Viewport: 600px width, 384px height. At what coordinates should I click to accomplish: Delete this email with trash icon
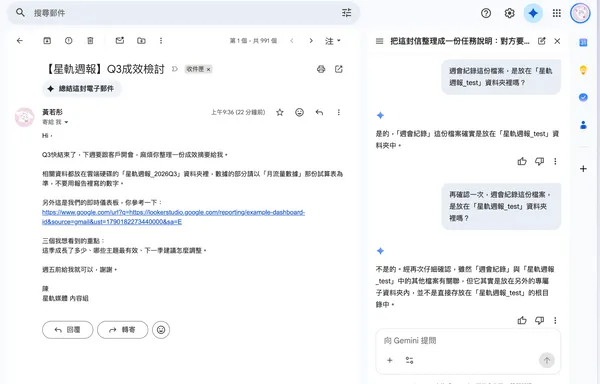(90, 40)
